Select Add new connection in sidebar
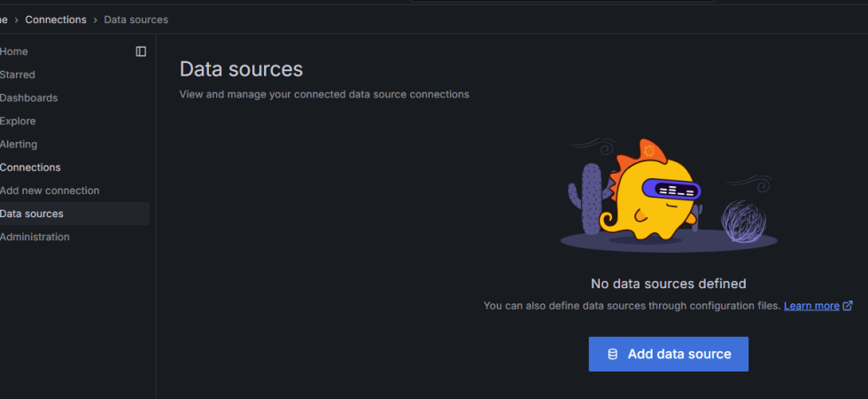This screenshot has height=399, width=868. coord(50,191)
